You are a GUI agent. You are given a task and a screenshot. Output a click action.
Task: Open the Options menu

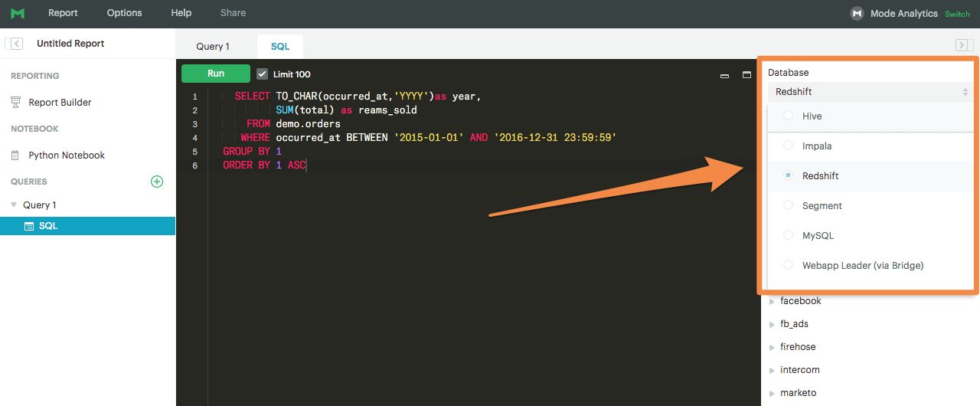tap(124, 13)
